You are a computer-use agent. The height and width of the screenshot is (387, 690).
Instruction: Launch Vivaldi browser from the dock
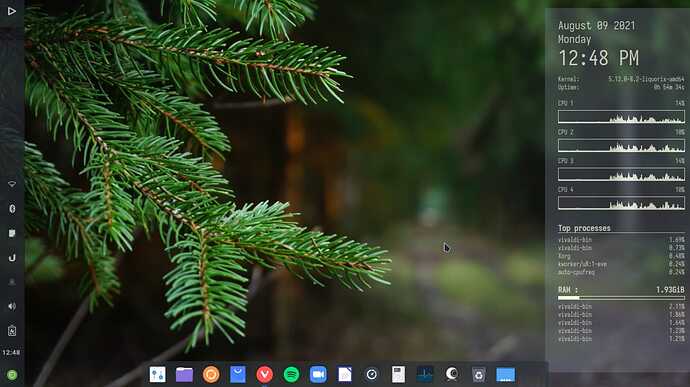coord(264,375)
